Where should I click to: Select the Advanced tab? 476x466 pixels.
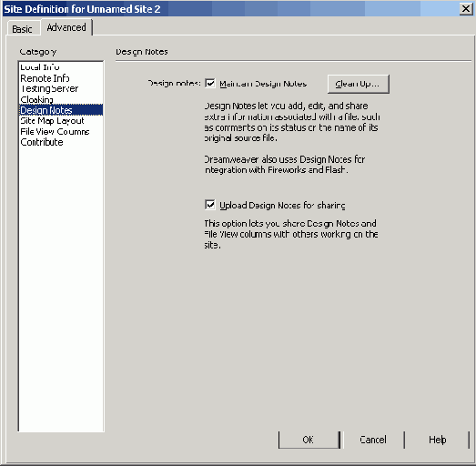point(66,27)
